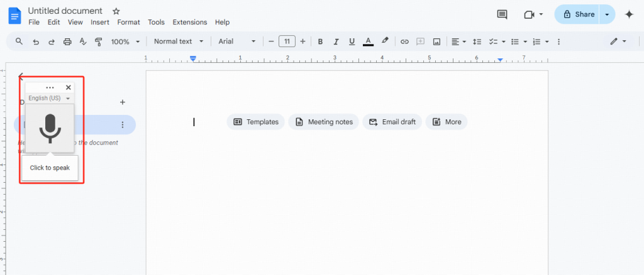Choose the Templates chip
This screenshot has height=275, width=644.
pyautogui.click(x=255, y=122)
